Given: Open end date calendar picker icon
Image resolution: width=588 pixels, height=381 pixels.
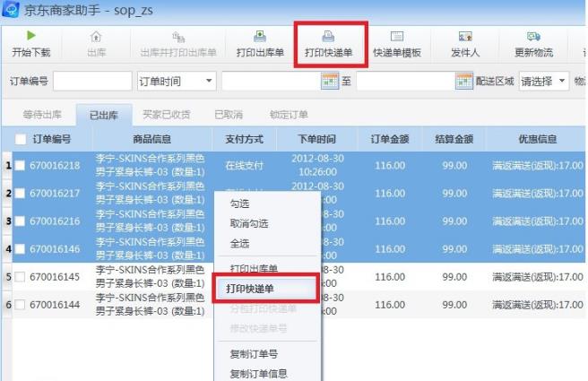Looking at the screenshot, I should click(x=464, y=81).
